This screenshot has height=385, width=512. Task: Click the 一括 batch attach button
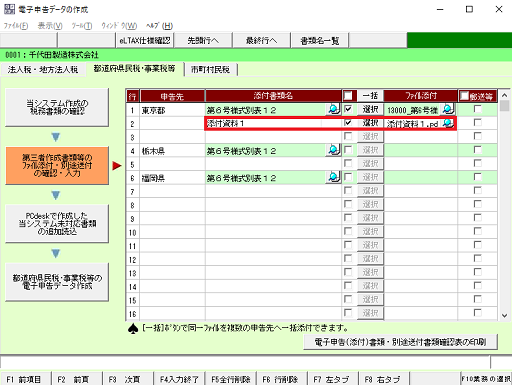point(370,96)
